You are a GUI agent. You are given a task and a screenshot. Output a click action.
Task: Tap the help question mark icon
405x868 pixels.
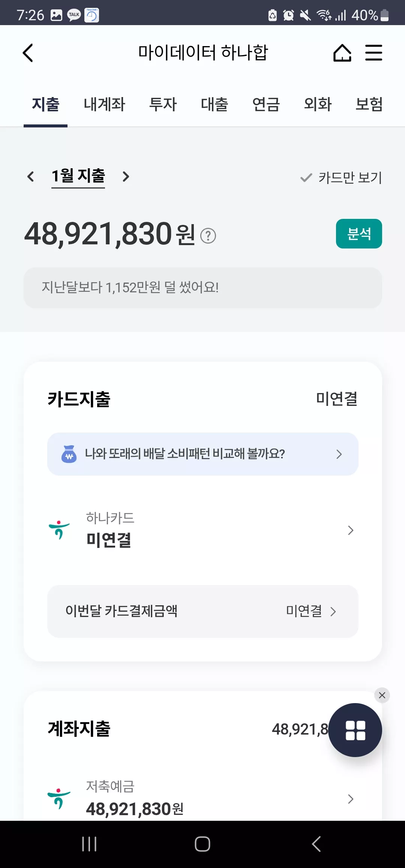click(208, 236)
